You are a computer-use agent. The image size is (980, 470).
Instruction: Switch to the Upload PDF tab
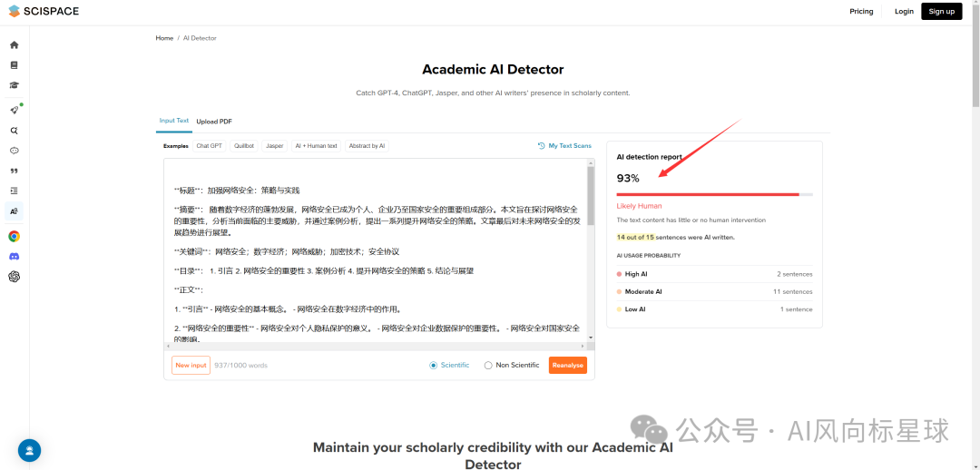pyautogui.click(x=214, y=122)
